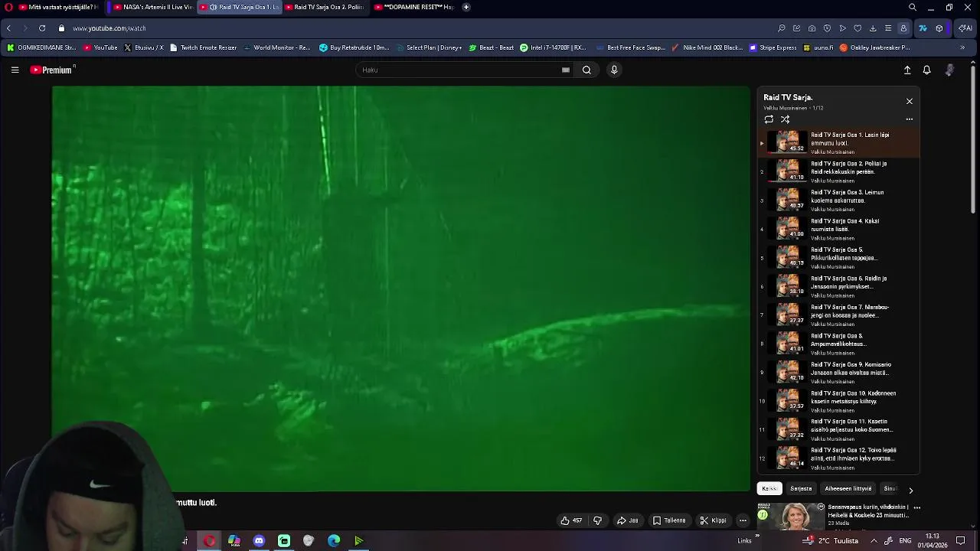Open YouTube notifications bell
The width and height of the screenshot is (980, 551).
[926, 70]
